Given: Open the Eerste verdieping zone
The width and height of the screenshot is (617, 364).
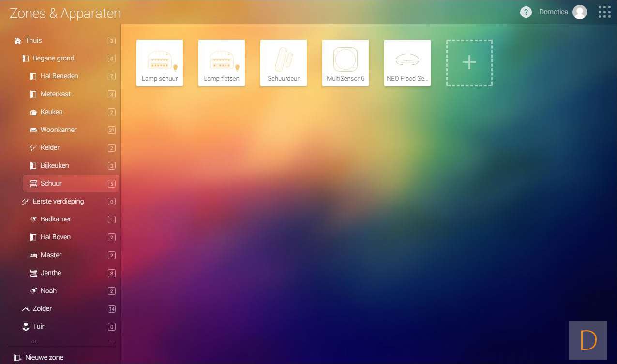Looking at the screenshot, I should tap(58, 202).
